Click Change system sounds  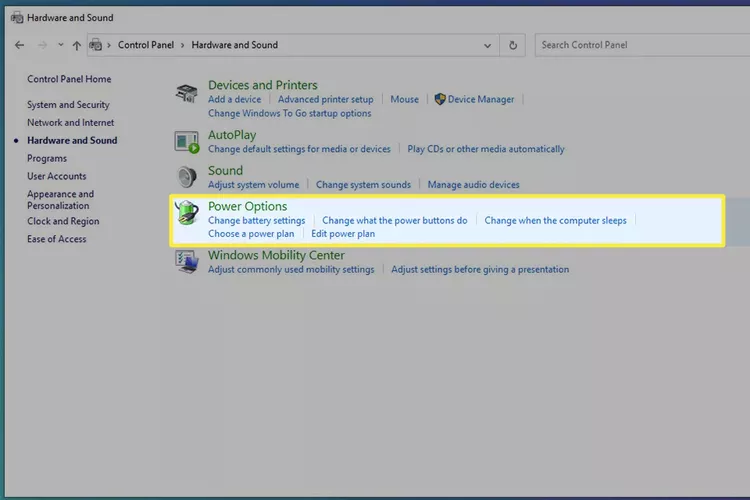coord(363,185)
